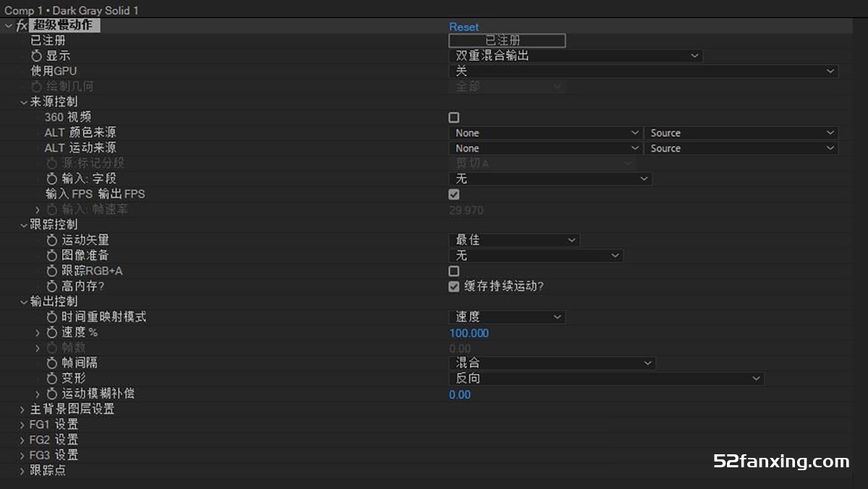Enable the 360 视频 checkbox
The image size is (868, 489).
(454, 117)
